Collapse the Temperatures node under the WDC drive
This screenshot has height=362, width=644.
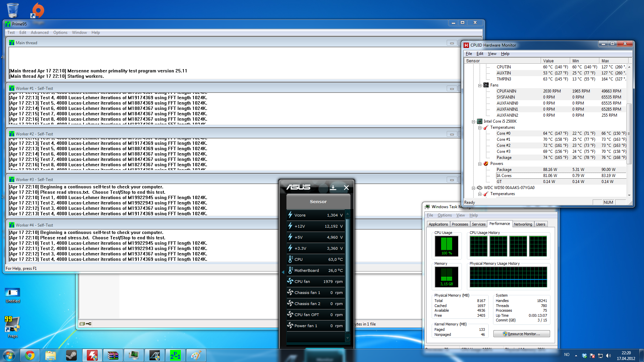coord(480,194)
